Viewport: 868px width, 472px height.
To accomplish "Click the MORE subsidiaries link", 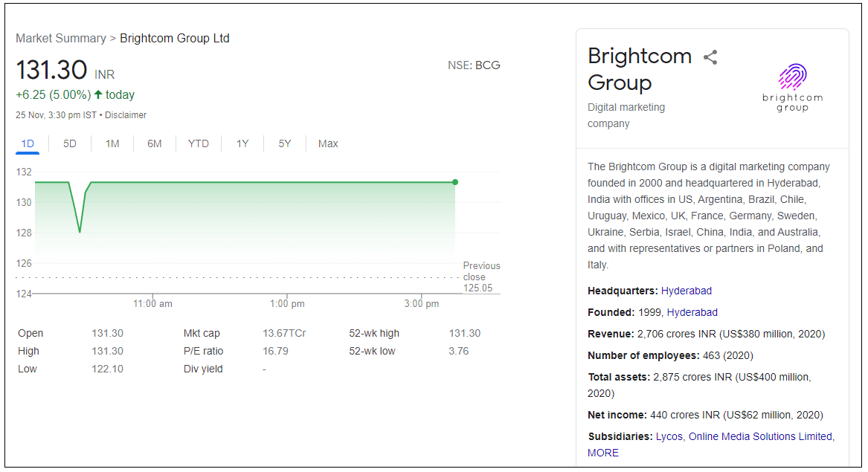I will pyautogui.click(x=602, y=453).
